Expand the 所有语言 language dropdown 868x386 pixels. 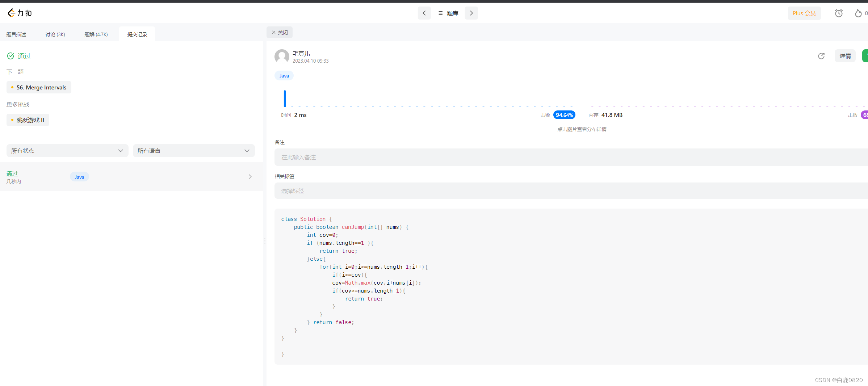point(194,151)
